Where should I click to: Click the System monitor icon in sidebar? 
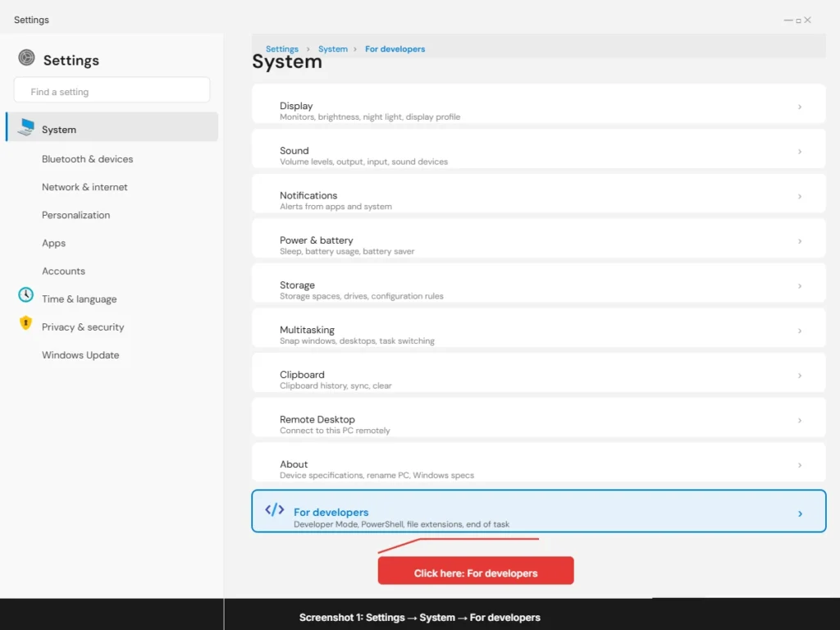27,127
